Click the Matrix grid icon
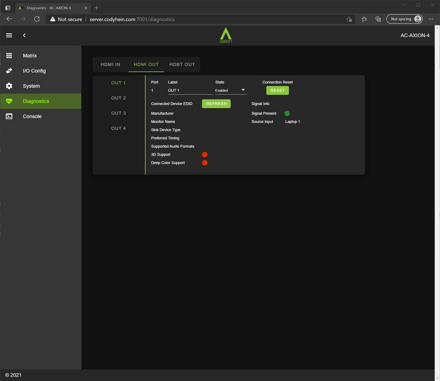 9,56
